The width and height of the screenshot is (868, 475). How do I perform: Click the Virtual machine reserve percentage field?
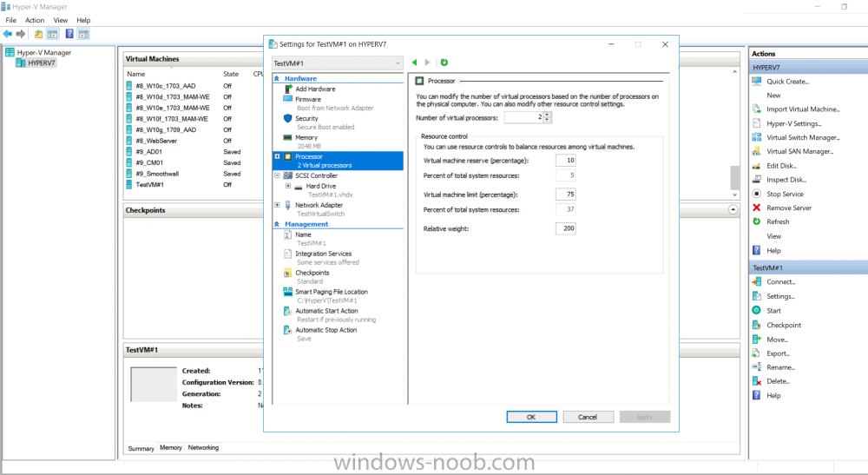point(566,160)
